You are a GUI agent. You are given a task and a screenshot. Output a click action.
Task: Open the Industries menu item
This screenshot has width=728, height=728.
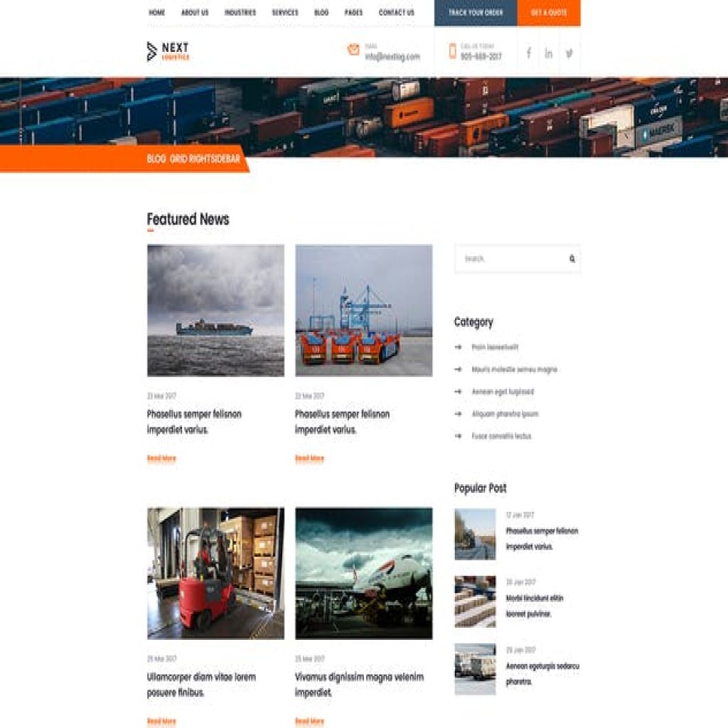pos(240,13)
